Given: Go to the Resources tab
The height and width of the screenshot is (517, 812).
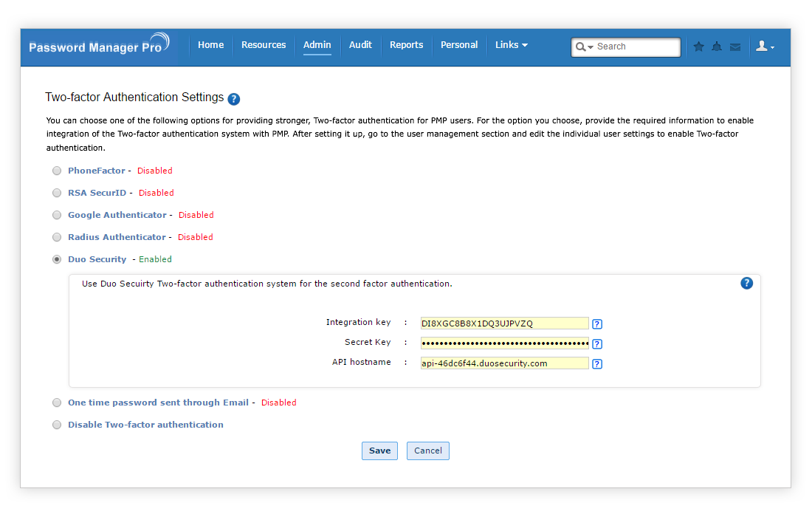Looking at the screenshot, I should (x=264, y=45).
